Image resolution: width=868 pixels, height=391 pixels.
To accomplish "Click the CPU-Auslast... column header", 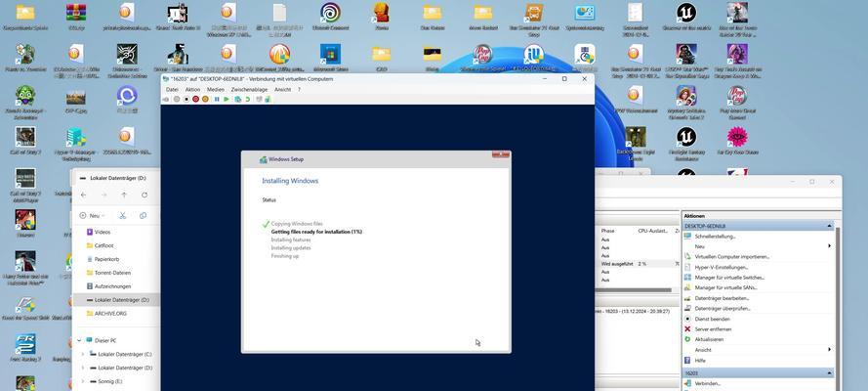I will [654, 231].
